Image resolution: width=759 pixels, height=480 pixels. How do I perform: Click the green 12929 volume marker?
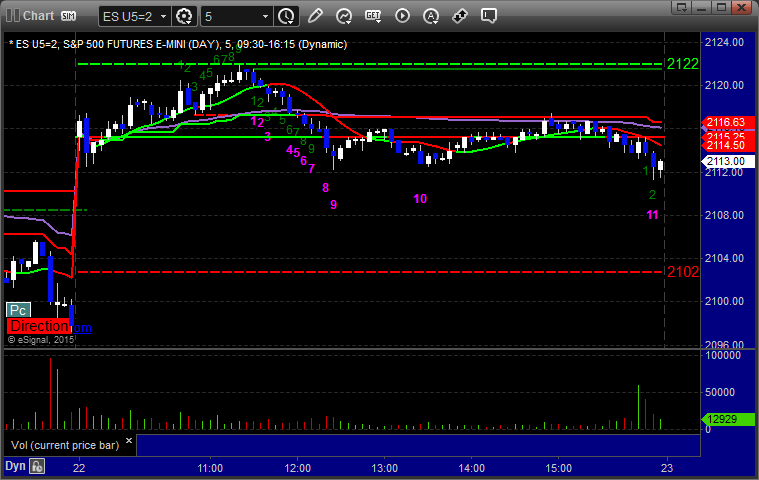pyautogui.click(x=728, y=419)
